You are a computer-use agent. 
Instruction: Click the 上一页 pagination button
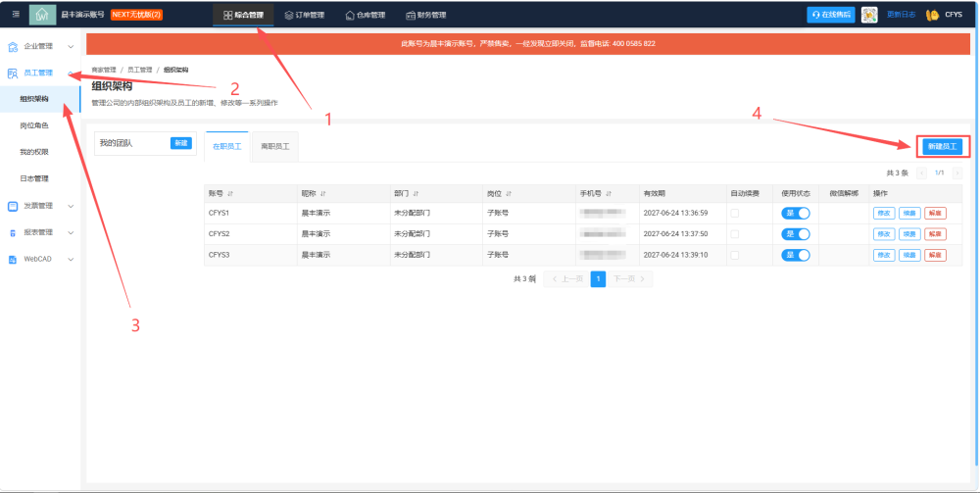pos(567,278)
